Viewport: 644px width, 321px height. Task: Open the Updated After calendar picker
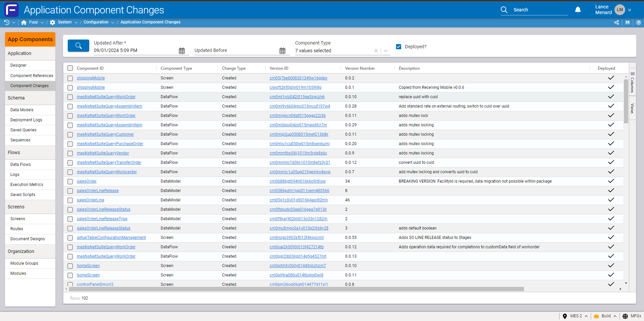click(182, 51)
